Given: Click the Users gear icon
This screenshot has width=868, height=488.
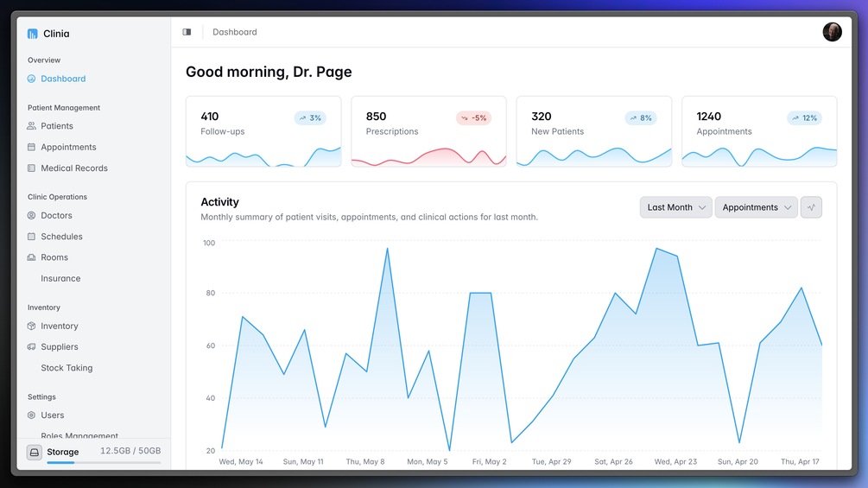Looking at the screenshot, I should [32, 415].
